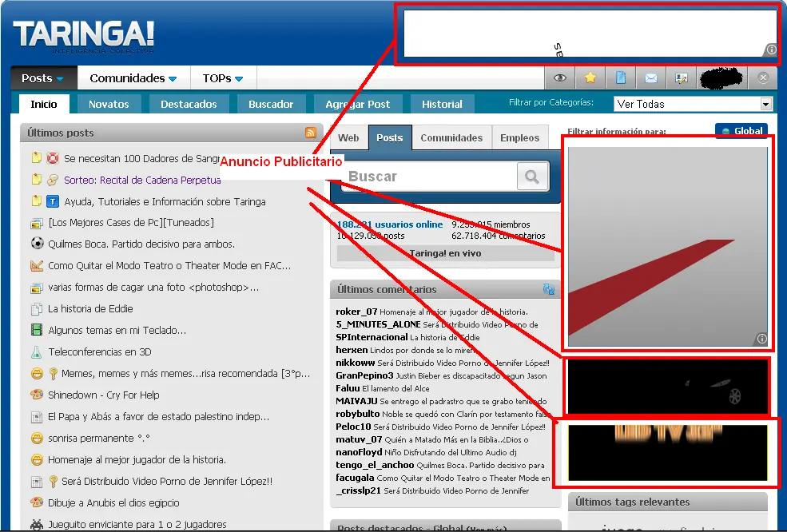Click Últimos tags relevantes header
The width and height of the screenshot is (787, 532).
667,502
